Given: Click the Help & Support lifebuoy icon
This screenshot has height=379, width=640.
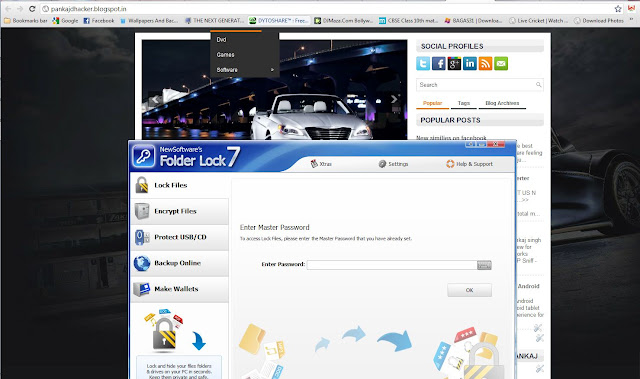Looking at the screenshot, I should [450, 164].
